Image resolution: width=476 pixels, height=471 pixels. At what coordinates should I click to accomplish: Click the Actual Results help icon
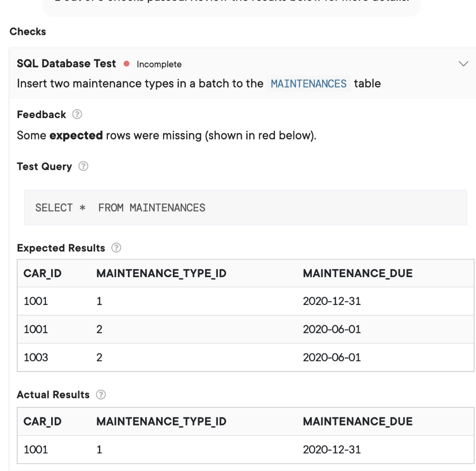[100, 394]
